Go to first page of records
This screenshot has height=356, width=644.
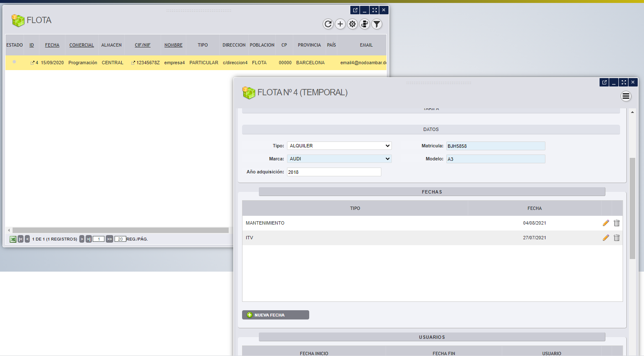point(21,239)
